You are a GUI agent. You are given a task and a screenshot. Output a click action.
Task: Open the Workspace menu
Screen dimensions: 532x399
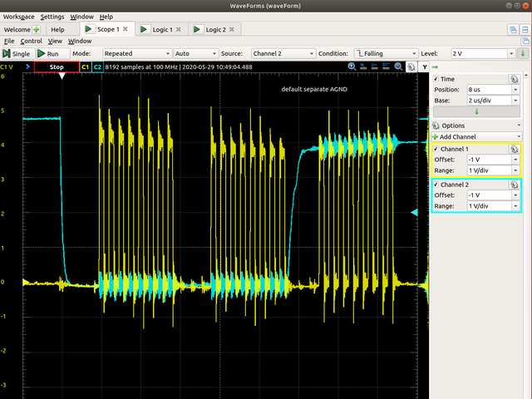tap(18, 17)
